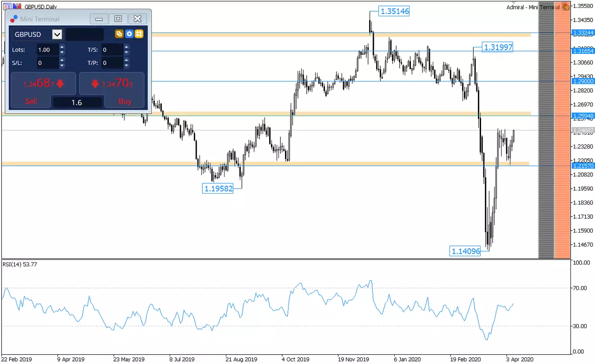Click the 9 Apr 2019 date label
Image resolution: width=595 pixels, height=364 pixels.
71,359
